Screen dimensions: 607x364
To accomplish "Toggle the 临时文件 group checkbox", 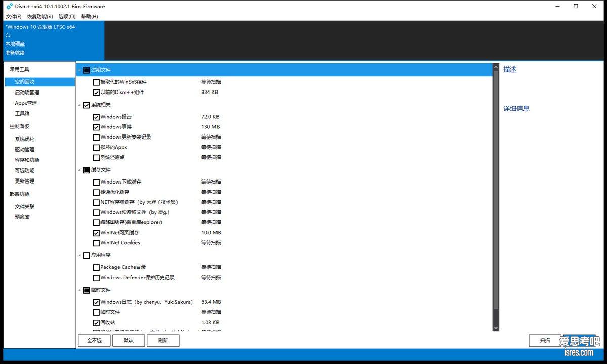I will [86, 291].
